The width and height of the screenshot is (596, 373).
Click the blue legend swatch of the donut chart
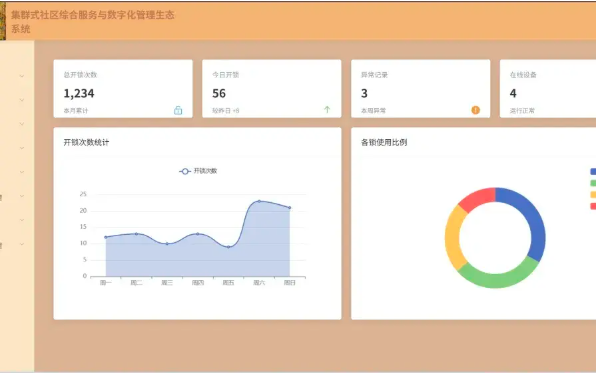[x=593, y=171]
